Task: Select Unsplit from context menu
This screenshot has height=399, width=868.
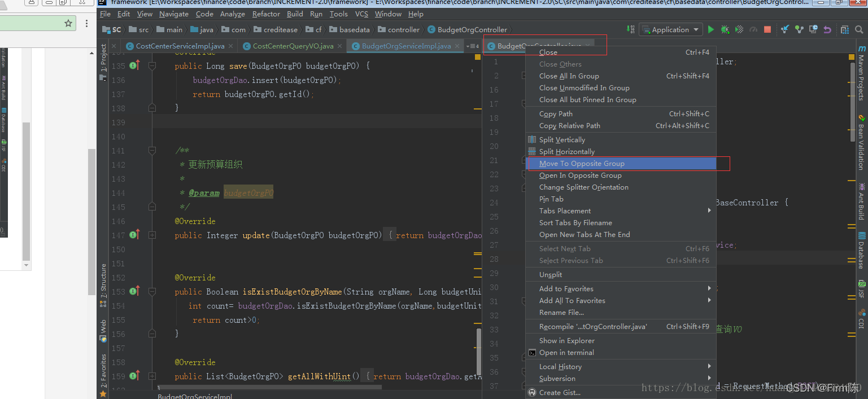Action: tap(621, 274)
